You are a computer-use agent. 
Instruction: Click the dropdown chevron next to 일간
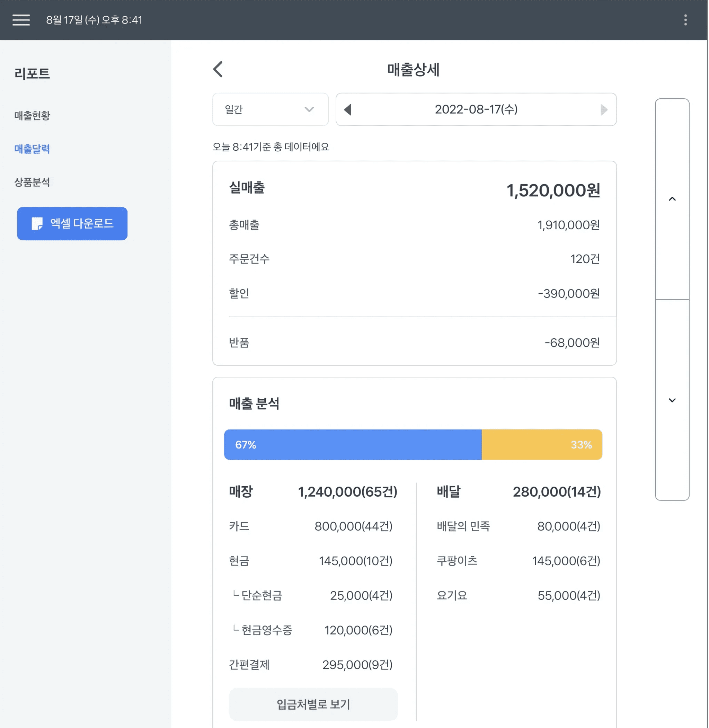point(309,109)
